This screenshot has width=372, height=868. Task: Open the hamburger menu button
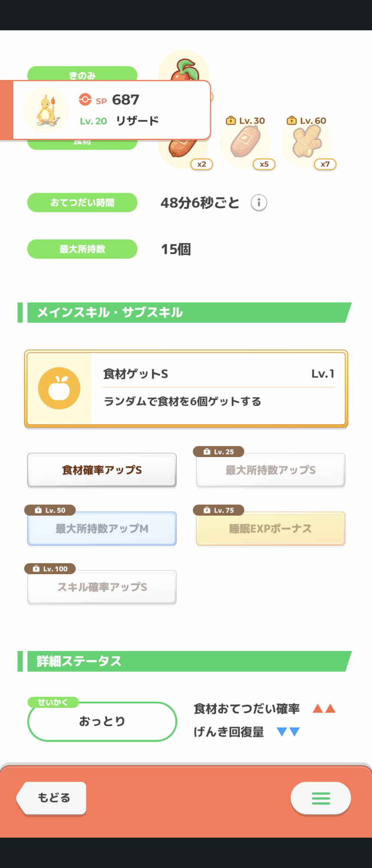(321, 798)
